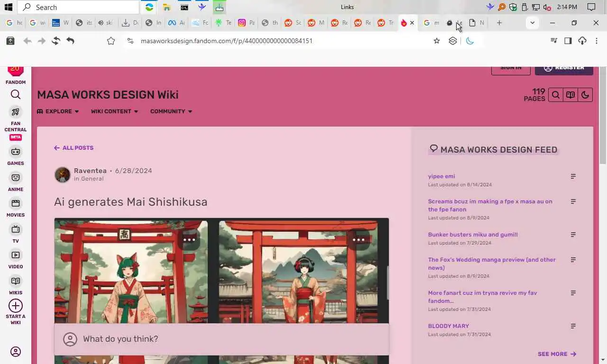Open Raventea's avatar thumbnail
This screenshot has height=364, width=607.
[x=62, y=174]
